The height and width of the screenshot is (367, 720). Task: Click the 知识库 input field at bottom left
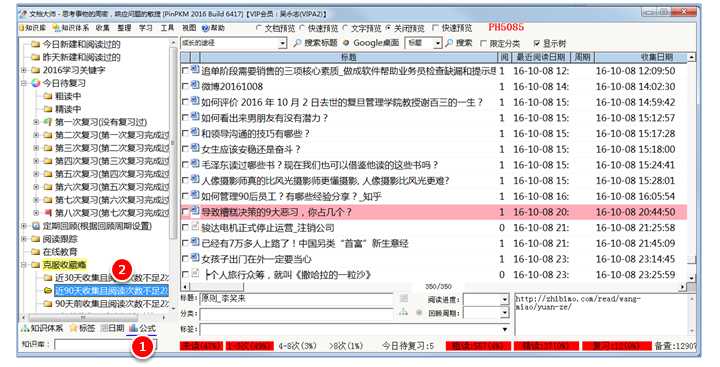pyautogui.click(x=105, y=344)
